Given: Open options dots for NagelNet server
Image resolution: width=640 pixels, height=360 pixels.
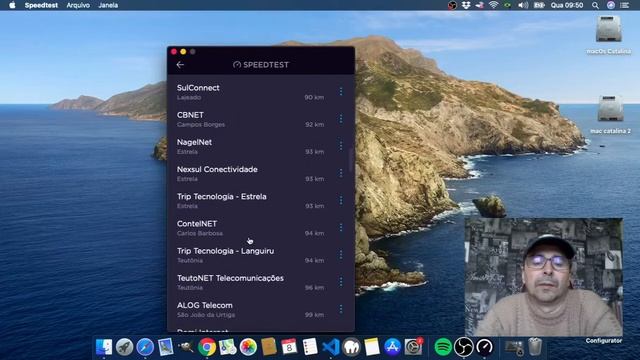Looking at the screenshot, I should pos(341,146).
